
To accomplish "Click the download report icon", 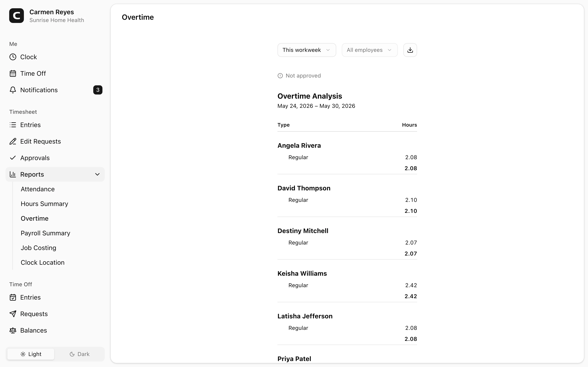I will coord(410,50).
